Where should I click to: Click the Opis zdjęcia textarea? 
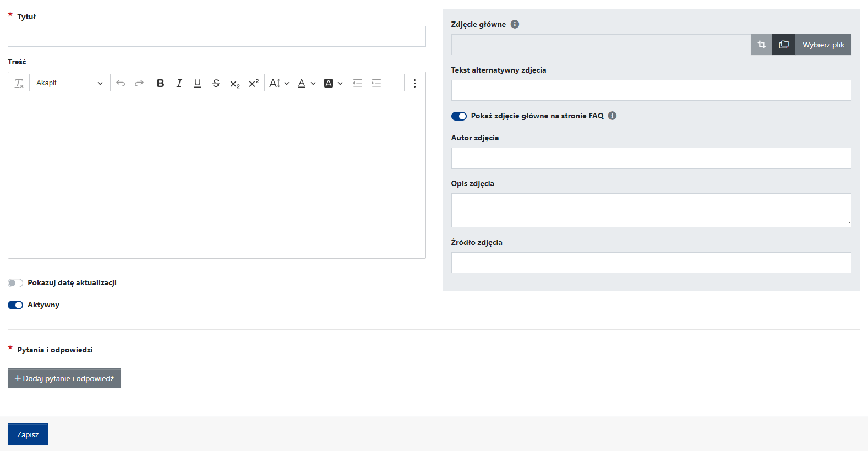651,210
